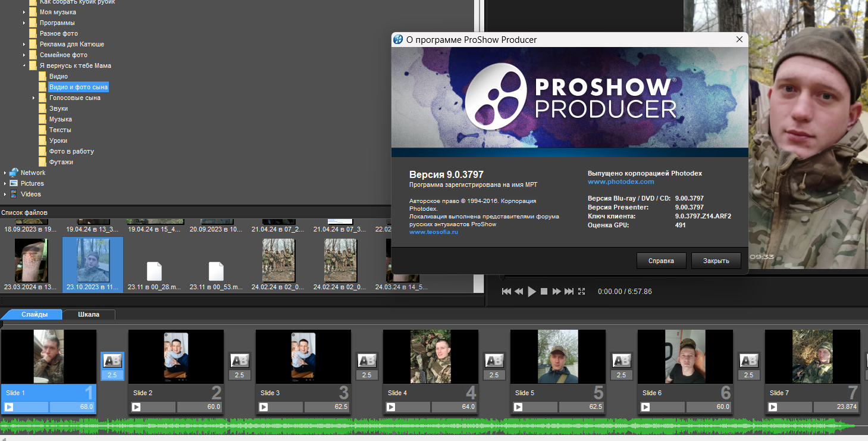Select the Футажи folder
Viewport: 868px width, 441px height.
pyautogui.click(x=61, y=162)
